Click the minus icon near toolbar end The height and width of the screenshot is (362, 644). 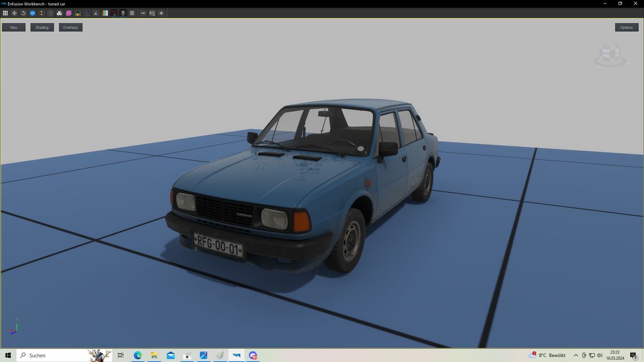coord(143,13)
